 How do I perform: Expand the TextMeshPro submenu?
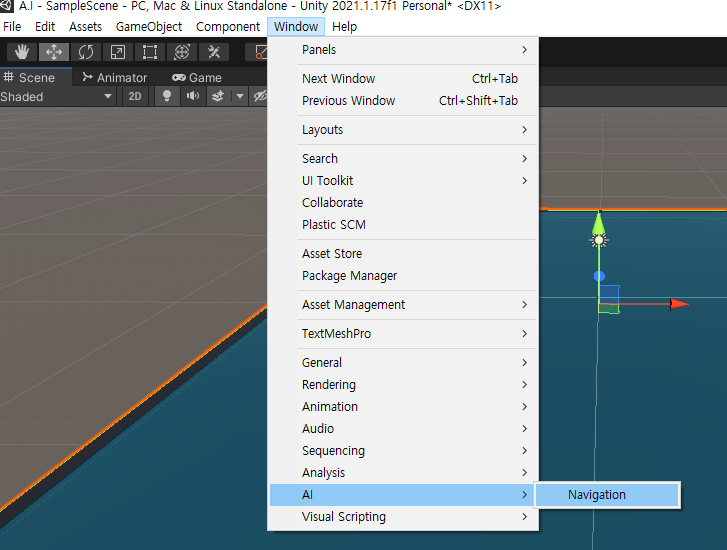(403, 333)
